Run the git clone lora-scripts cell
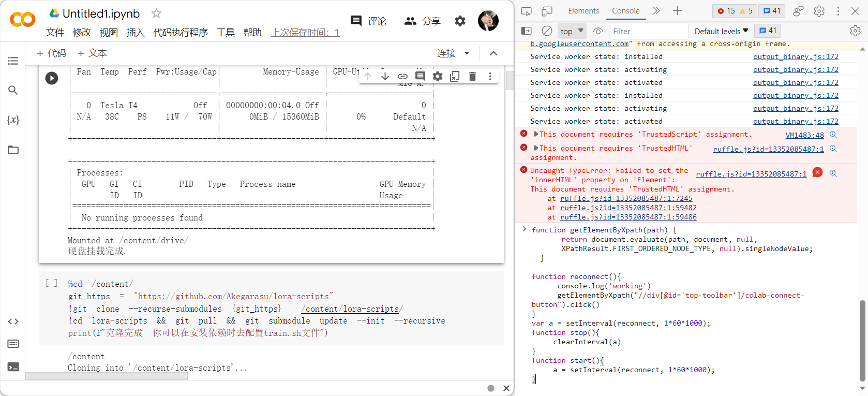This screenshot has height=396, width=868. 52,283
